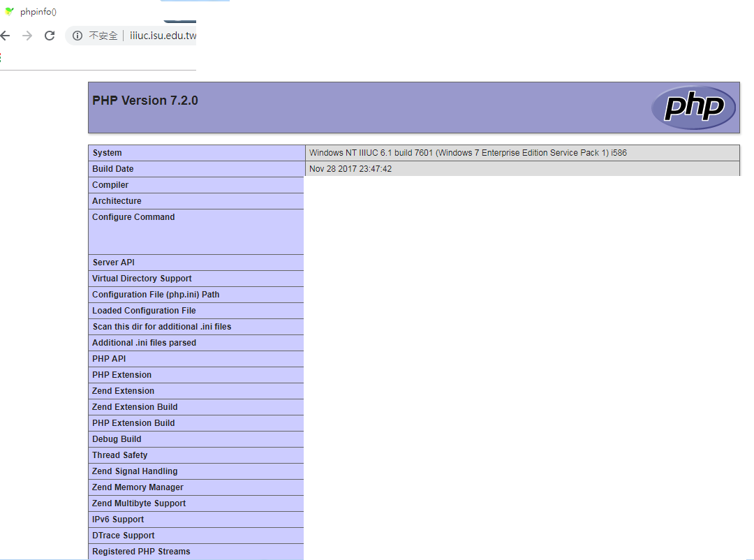Click the "Registered PHP Streams" row label
754x560 pixels.
(141, 552)
